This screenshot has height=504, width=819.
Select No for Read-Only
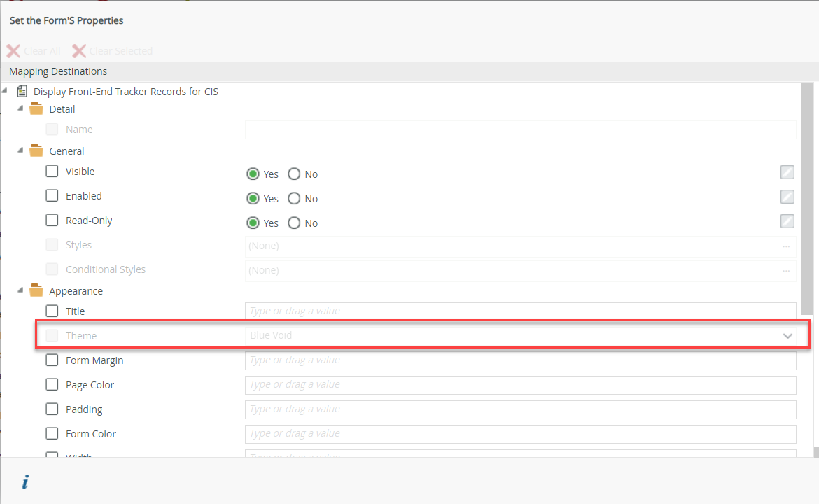[294, 223]
